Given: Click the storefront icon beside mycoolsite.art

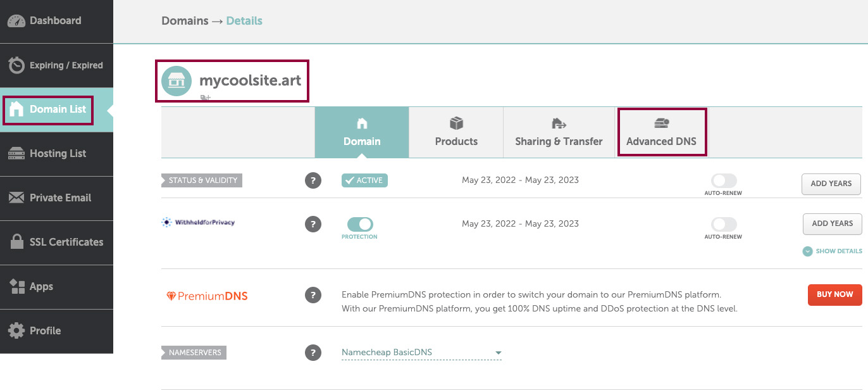Looking at the screenshot, I should coord(177,81).
